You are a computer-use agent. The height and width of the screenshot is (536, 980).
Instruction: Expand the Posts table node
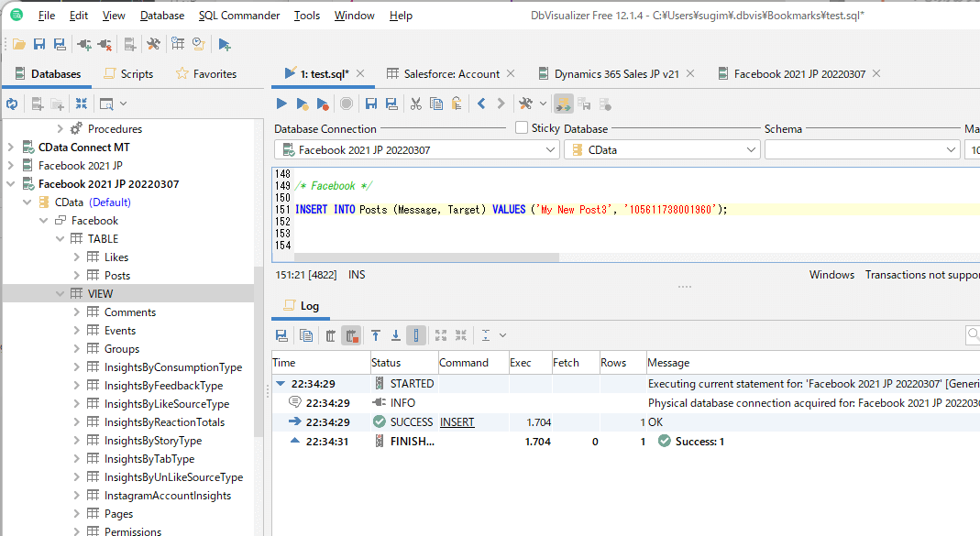[77, 276]
